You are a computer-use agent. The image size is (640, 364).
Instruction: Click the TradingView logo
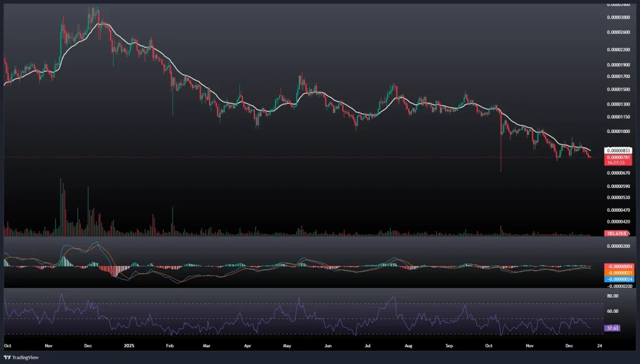18,357
